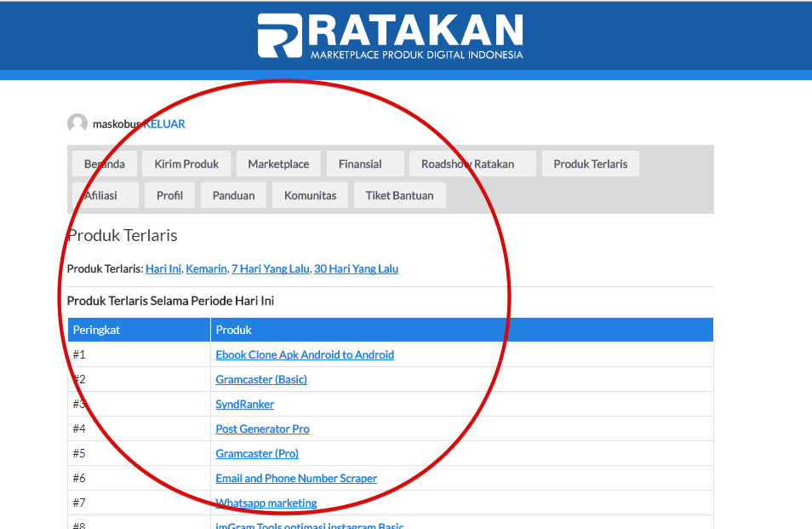
Task: Click the #6 rank cell
Action: click(140, 478)
